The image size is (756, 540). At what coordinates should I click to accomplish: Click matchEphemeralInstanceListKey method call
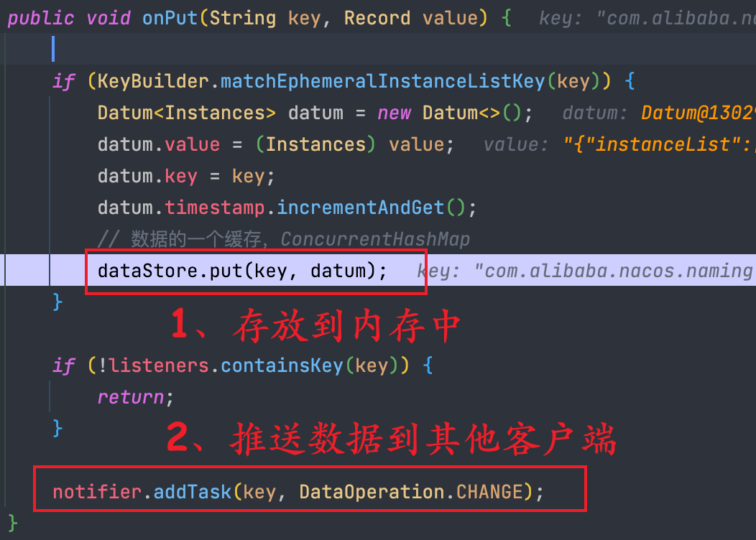coord(383,81)
